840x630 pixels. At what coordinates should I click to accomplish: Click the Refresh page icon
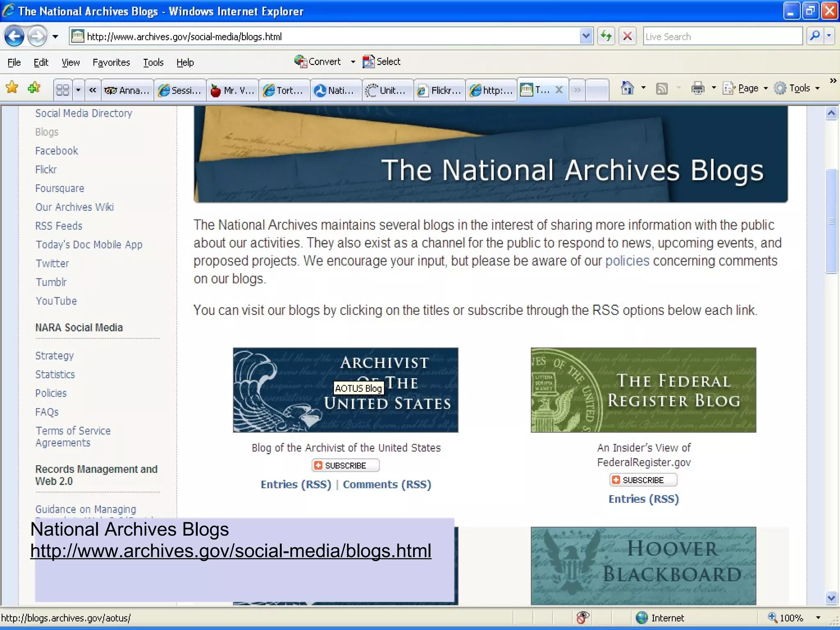coord(606,37)
